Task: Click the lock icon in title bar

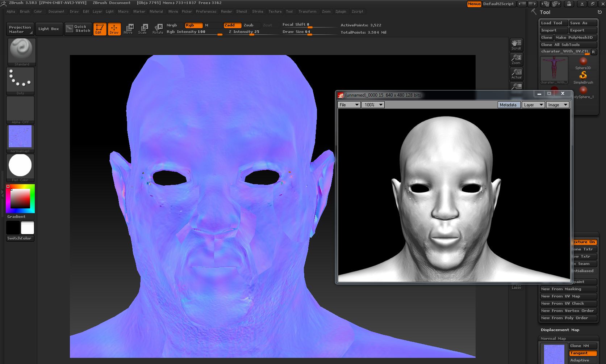Action: pos(569,4)
